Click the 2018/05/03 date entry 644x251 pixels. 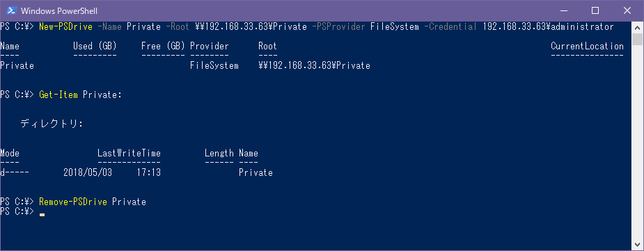pyautogui.click(x=88, y=172)
